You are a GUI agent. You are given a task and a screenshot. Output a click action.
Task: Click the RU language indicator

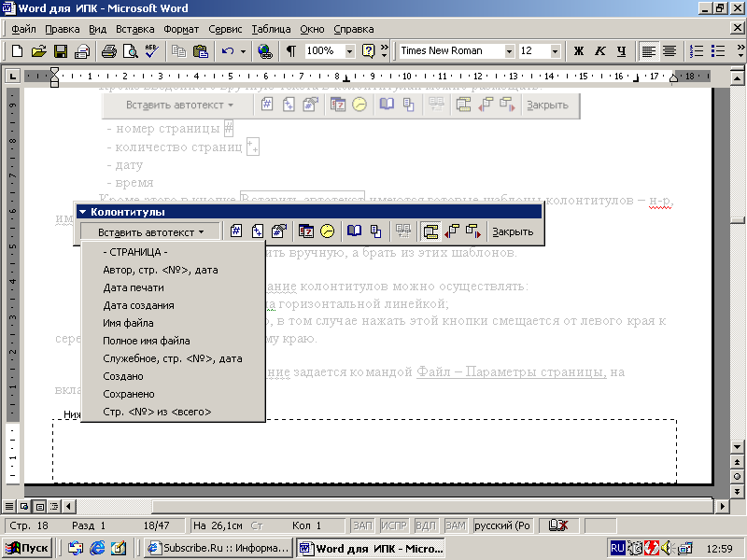click(x=617, y=549)
